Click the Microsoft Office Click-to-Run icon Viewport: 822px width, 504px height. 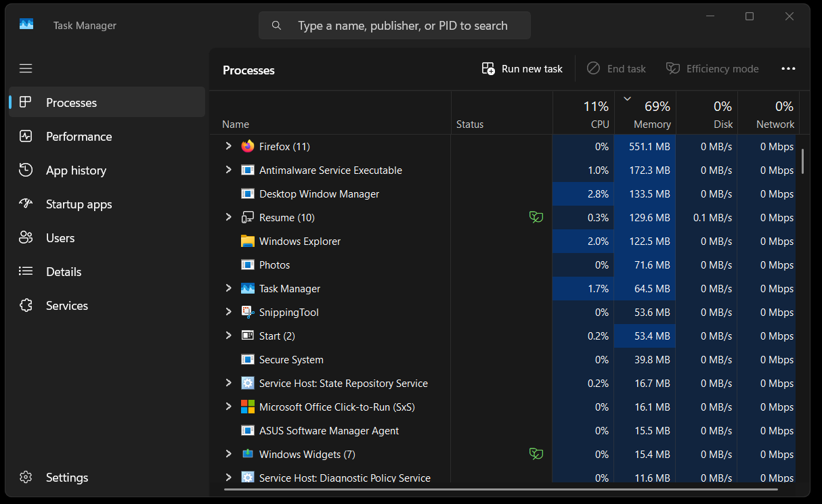click(x=248, y=407)
